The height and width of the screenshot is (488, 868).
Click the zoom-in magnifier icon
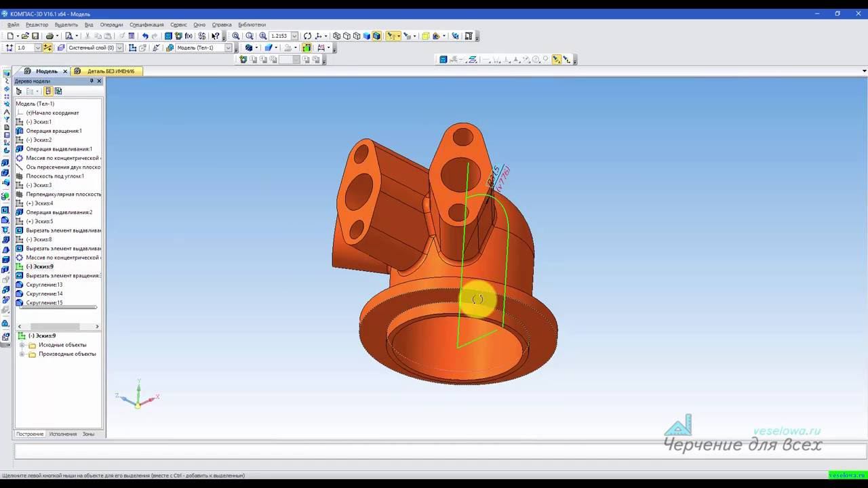click(x=262, y=36)
